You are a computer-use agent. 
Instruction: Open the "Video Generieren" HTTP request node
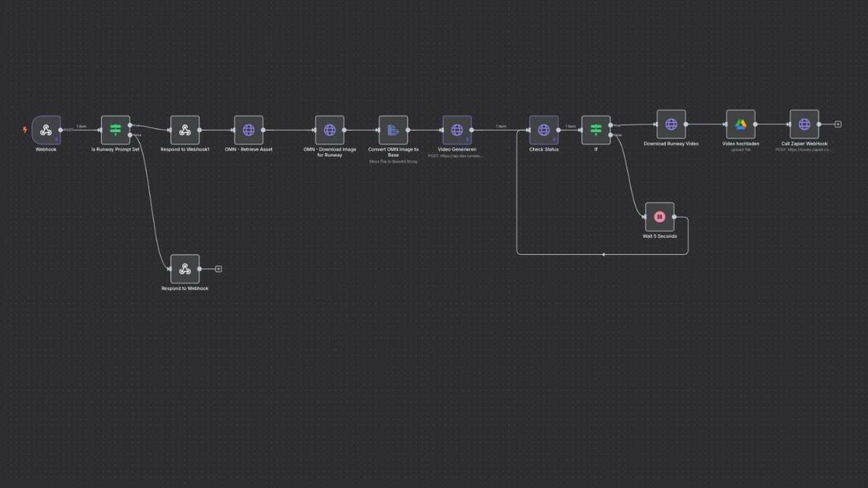coord(456,130)
